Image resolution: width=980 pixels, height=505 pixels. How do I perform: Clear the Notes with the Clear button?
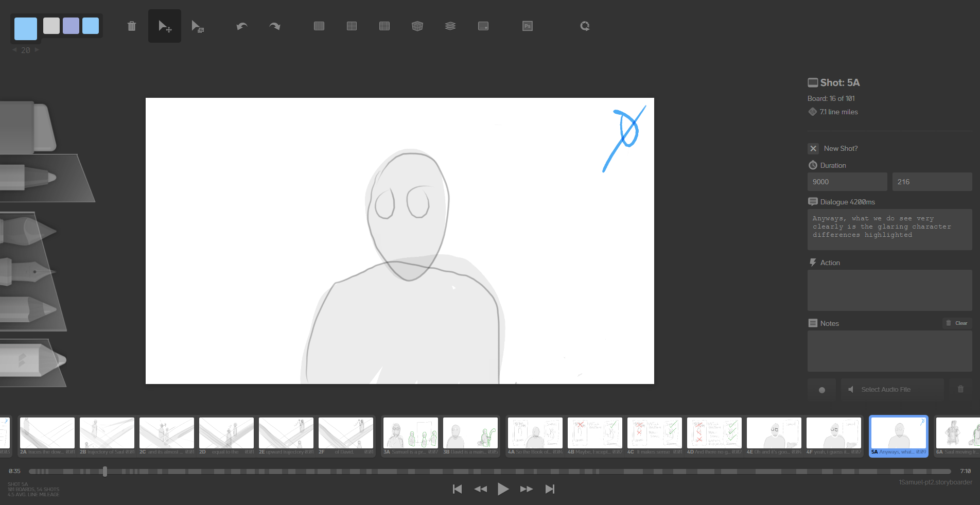tap(957, 323)
